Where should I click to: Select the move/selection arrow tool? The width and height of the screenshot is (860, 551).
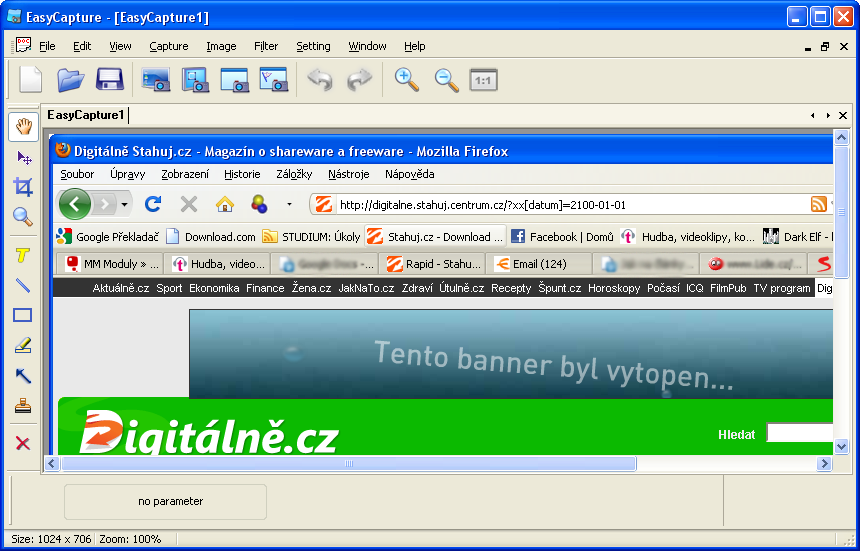click(x=23, y=158)
